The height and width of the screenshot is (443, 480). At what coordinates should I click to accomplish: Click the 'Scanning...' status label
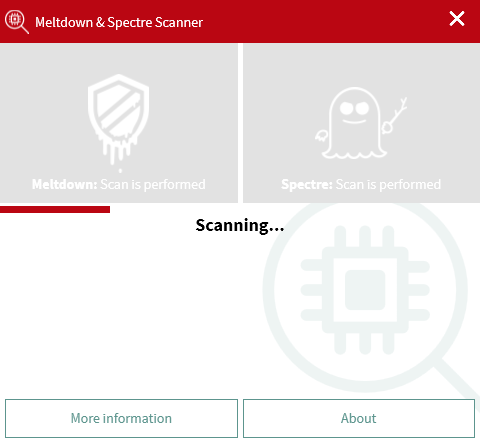(240, 226)
